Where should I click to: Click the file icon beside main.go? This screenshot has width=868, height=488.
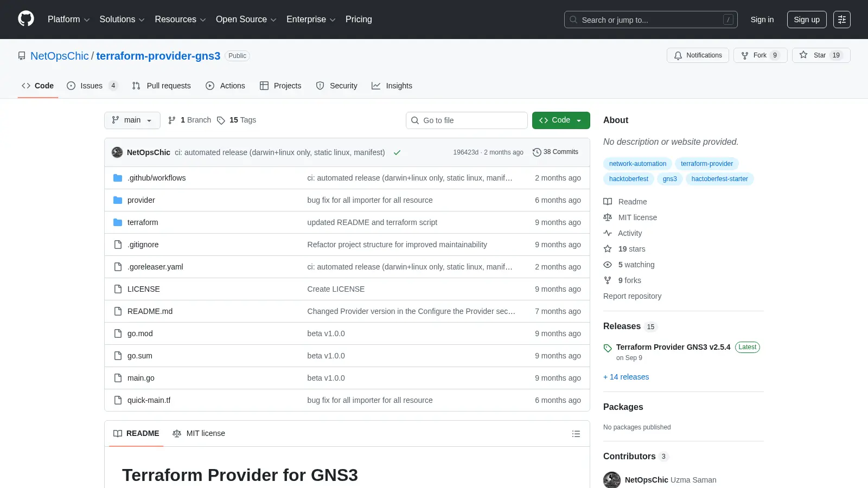point(118,378)
